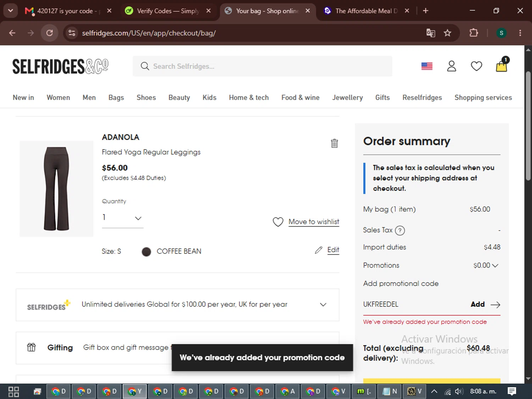This screenshot has width=532, height=399.
Task: Open the Chrome profile 'S' avatar
Action: (x=501, y=33)
